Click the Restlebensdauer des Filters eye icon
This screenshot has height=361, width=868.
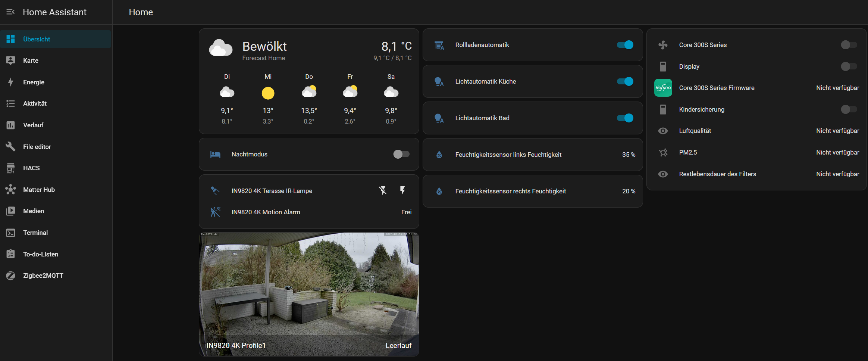[x=663, y=174]
